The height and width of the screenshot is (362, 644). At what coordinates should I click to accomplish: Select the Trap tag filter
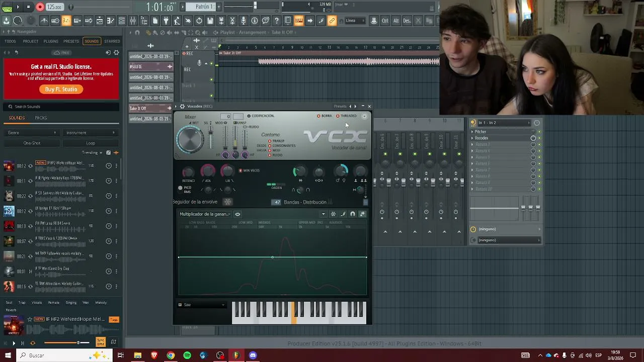[x=22, y=302]
